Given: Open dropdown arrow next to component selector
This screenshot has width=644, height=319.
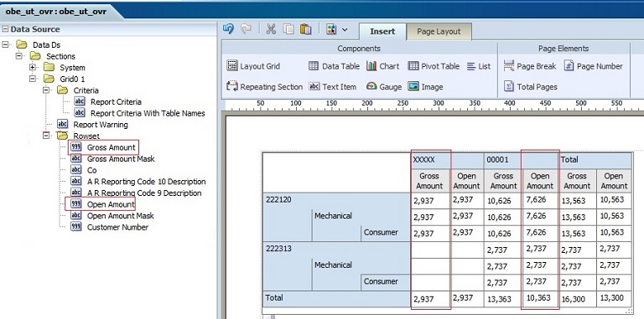Looking at the screenshot, I should click(x=345, y=29).
